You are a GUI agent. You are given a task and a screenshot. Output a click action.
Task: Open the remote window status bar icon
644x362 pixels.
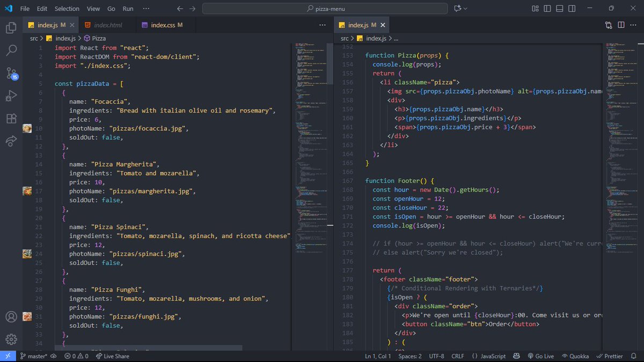point(8,356)
